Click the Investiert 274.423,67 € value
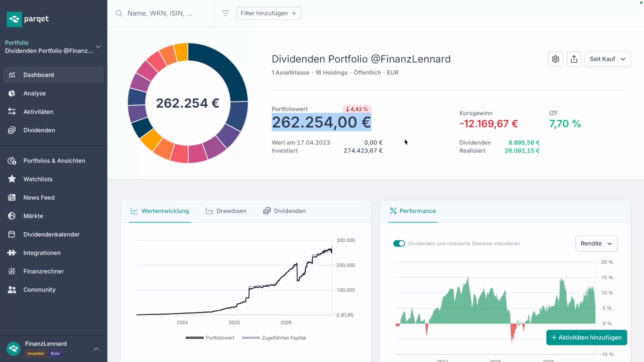 (x=363, y=151)
